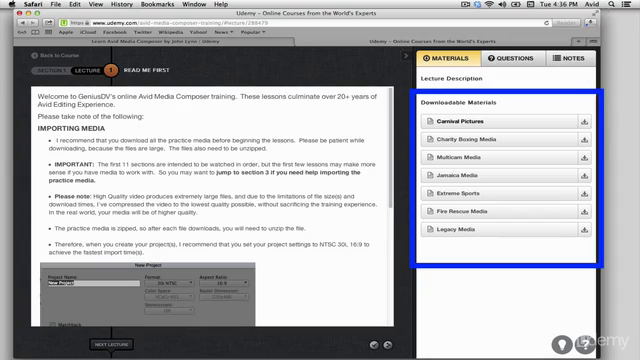The height and width of the screenshot is (360, 640).
Task: Open the Bookmarks menu
Action: [157, 4]
